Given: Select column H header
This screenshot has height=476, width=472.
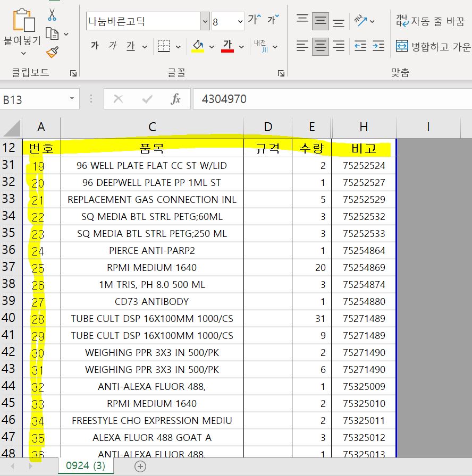Looking at the screenshot, I should 364,127.
